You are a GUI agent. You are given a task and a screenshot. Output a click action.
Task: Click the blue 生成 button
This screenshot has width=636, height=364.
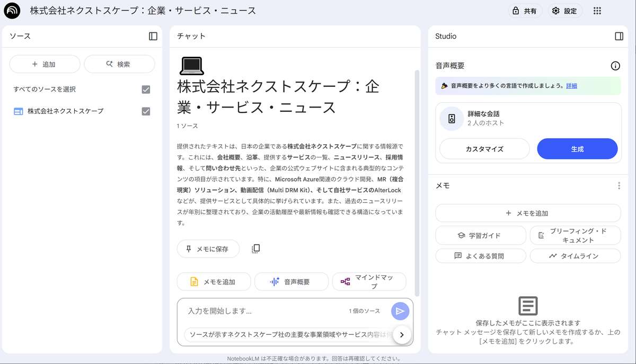pos(577,149)
